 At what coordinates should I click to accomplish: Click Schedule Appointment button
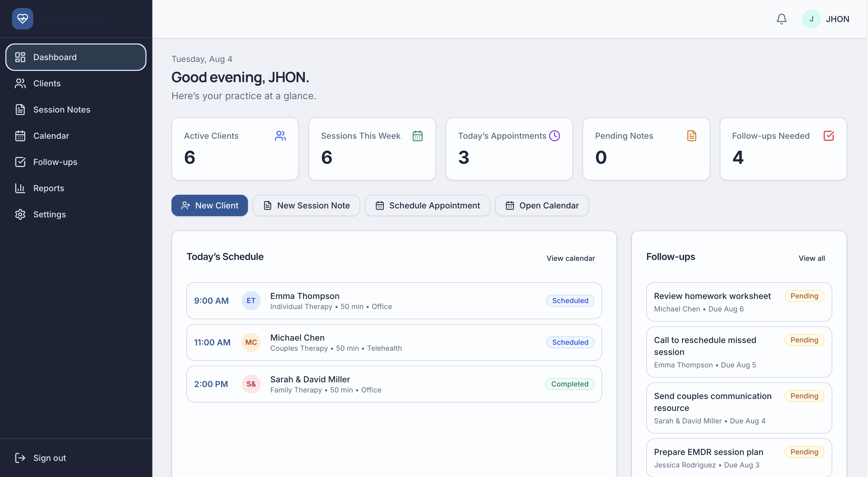(x=427, y=205)
